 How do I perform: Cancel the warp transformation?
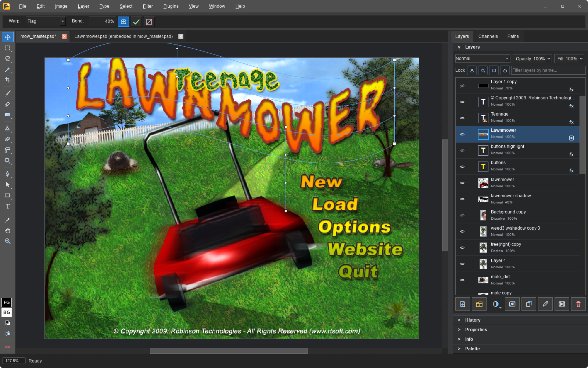[149, 22]
